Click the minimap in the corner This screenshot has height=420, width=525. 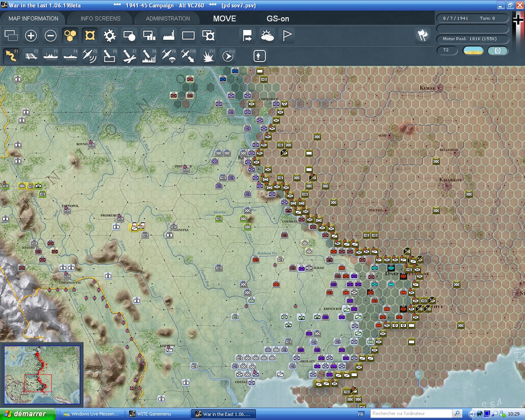pyautogui.click(x=42, y=375)
